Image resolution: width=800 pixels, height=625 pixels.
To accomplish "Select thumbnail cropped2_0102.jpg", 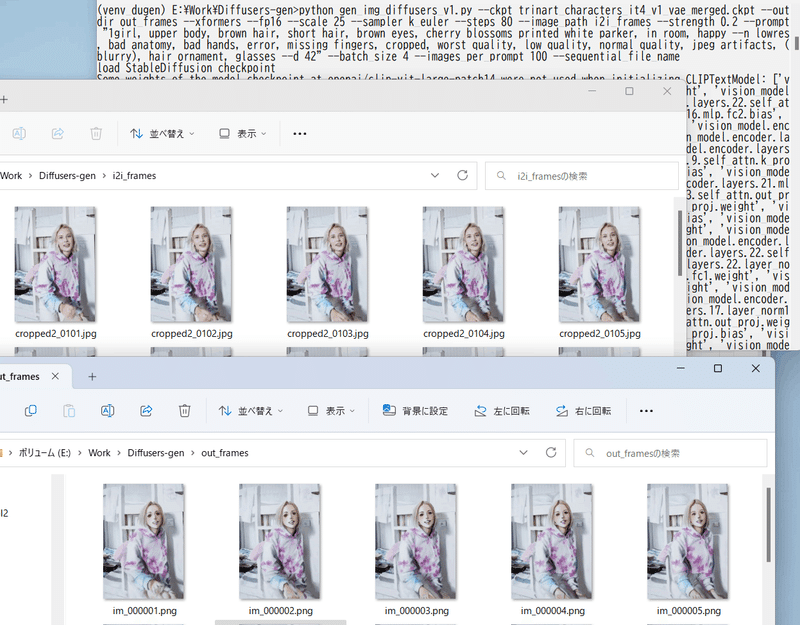I will point(191,264).
